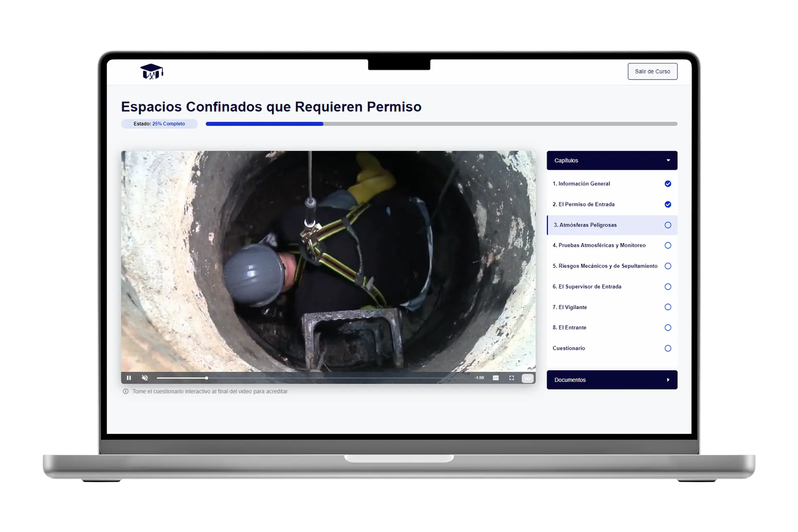Click completed checkmark for Información General
The width and height of the screenshot is (798, 532).
pos(667,184)
